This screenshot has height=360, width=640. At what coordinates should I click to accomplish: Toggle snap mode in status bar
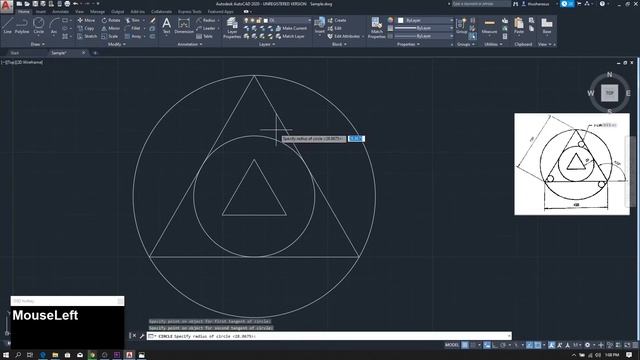[x=473, y=345]
